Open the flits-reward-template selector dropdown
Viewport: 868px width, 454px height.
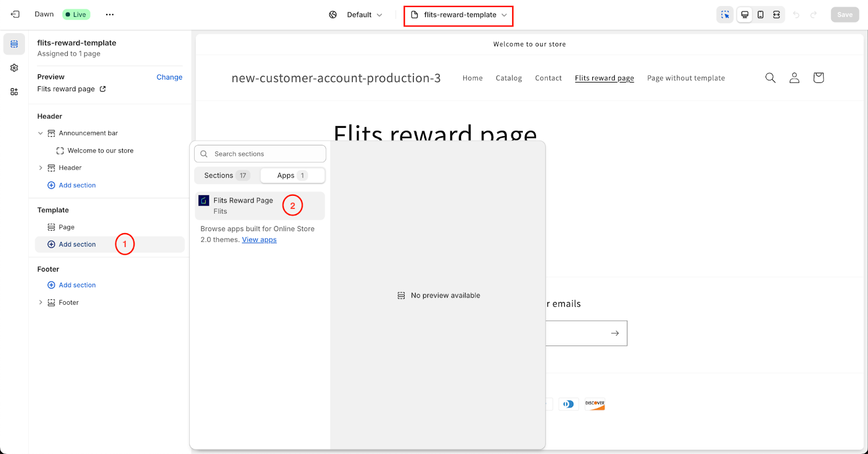click(x=459, y=15)
